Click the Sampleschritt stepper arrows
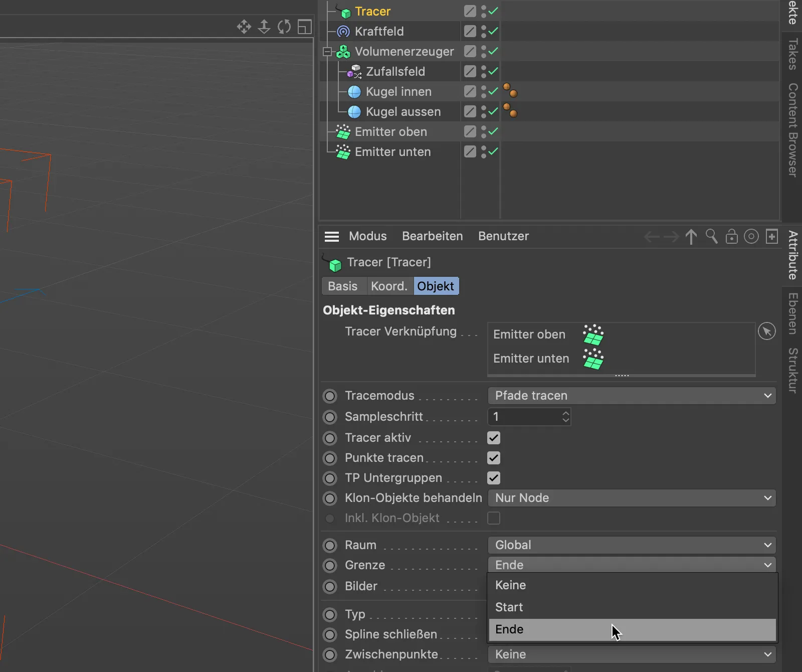Image resolution: width=802 pixels, height=672 pixels. (566, 417)
